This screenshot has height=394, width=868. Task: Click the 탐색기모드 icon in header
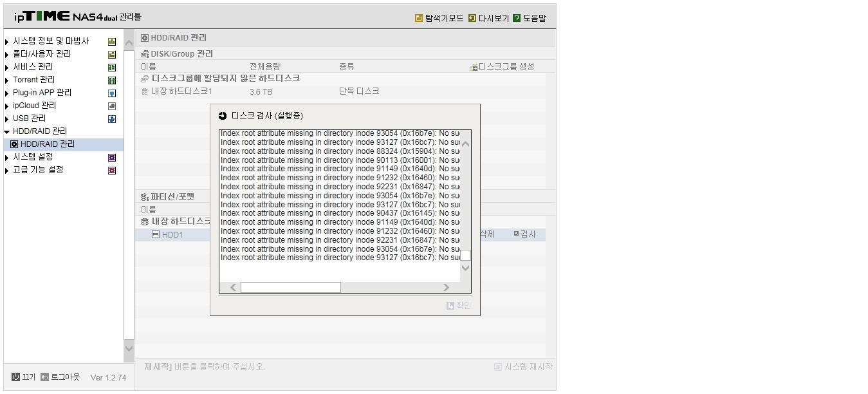tap(419, 19)
